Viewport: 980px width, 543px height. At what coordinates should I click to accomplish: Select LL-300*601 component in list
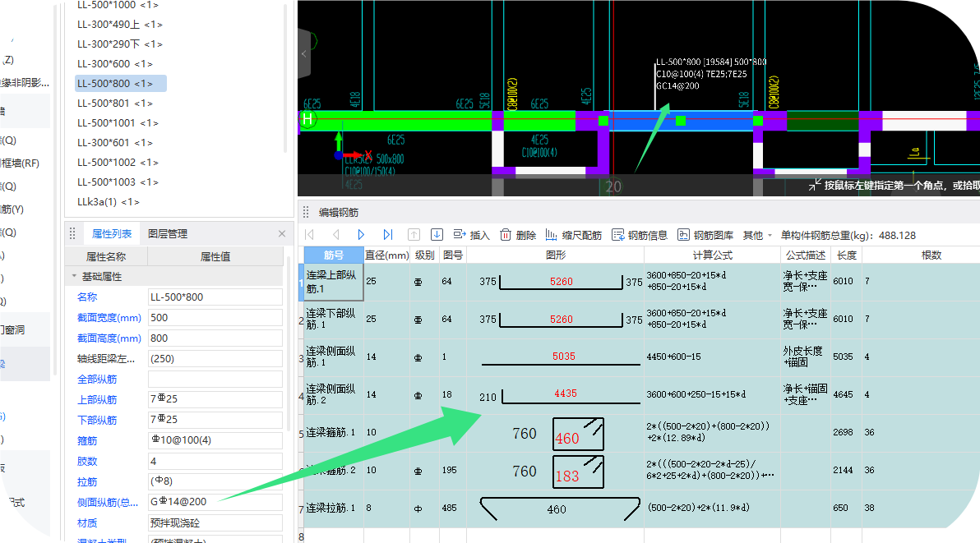115,142
